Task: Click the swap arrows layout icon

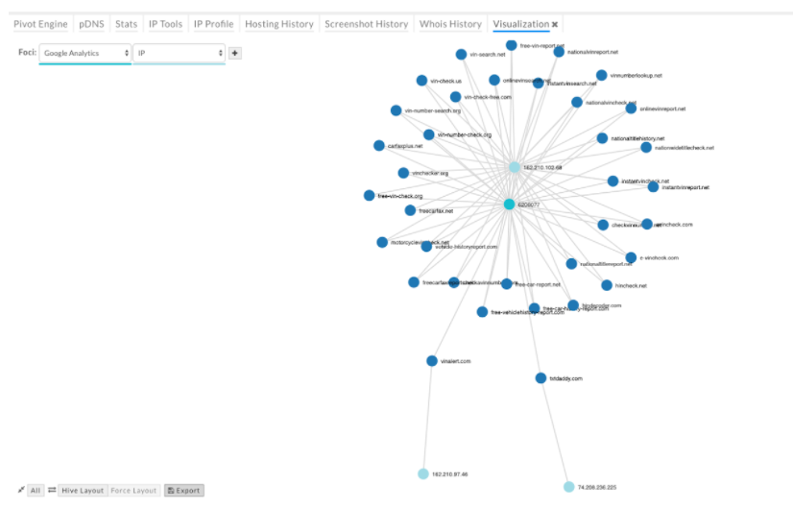Action: pyautogui.click(x=52, y=490)
